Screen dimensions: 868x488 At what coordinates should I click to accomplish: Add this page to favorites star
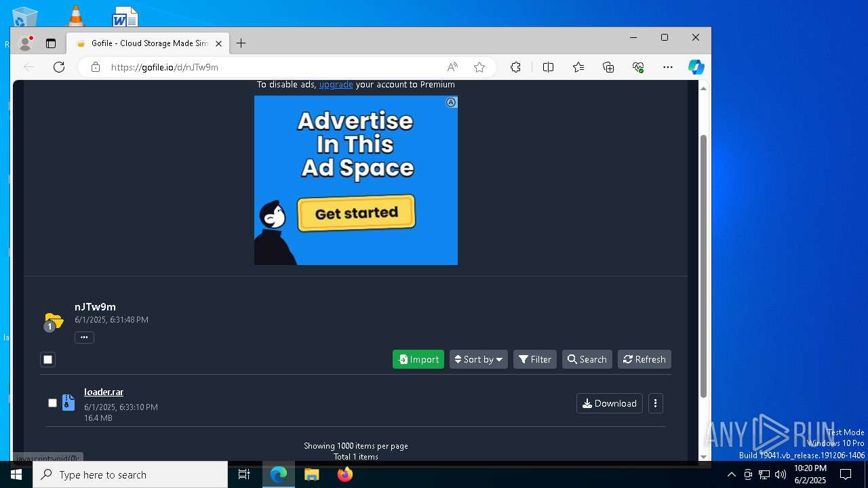[479, 67]
